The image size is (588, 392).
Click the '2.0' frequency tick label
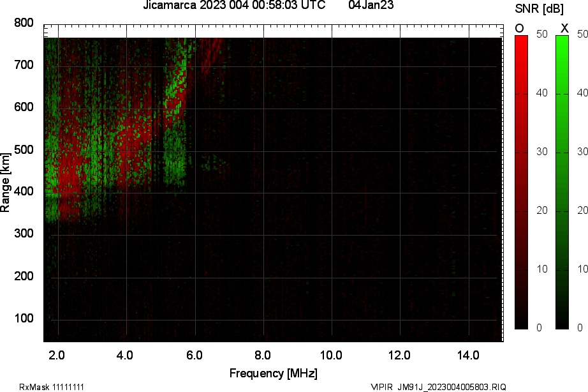57,355
